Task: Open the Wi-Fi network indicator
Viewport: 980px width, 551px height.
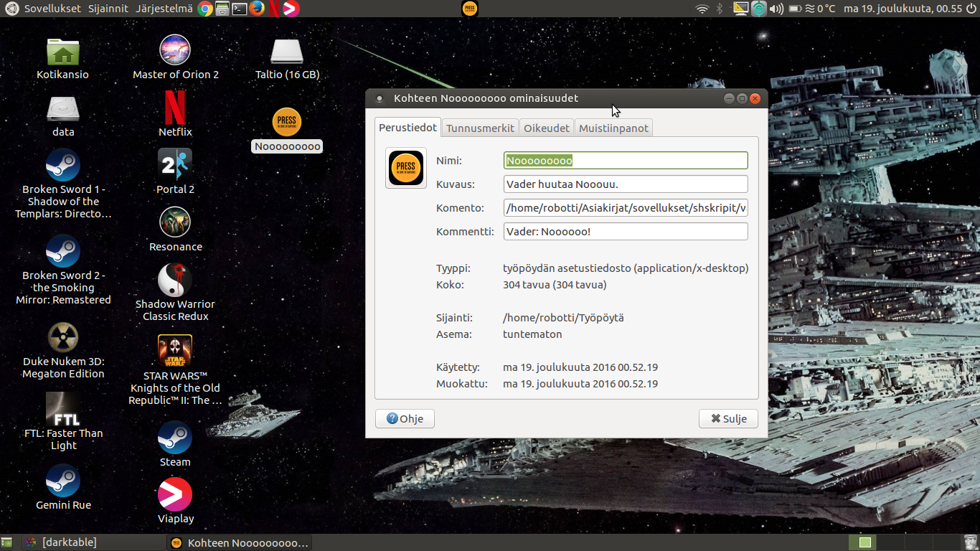Action: 702,9
